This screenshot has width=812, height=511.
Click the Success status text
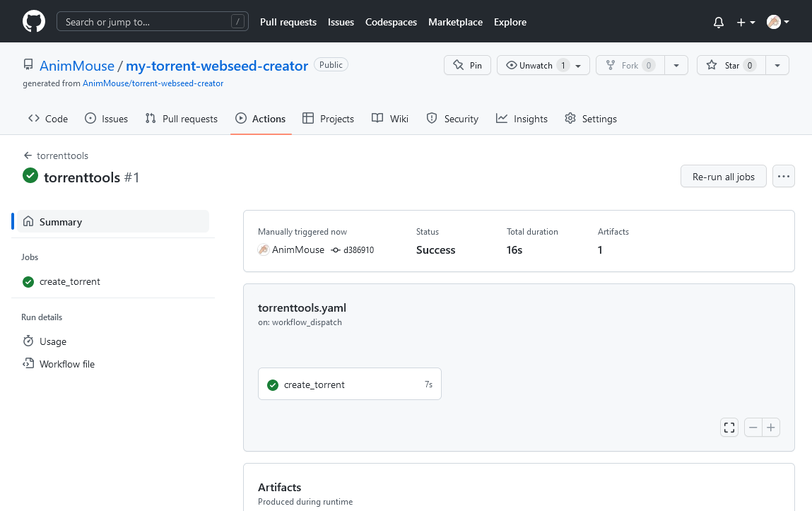435,250
